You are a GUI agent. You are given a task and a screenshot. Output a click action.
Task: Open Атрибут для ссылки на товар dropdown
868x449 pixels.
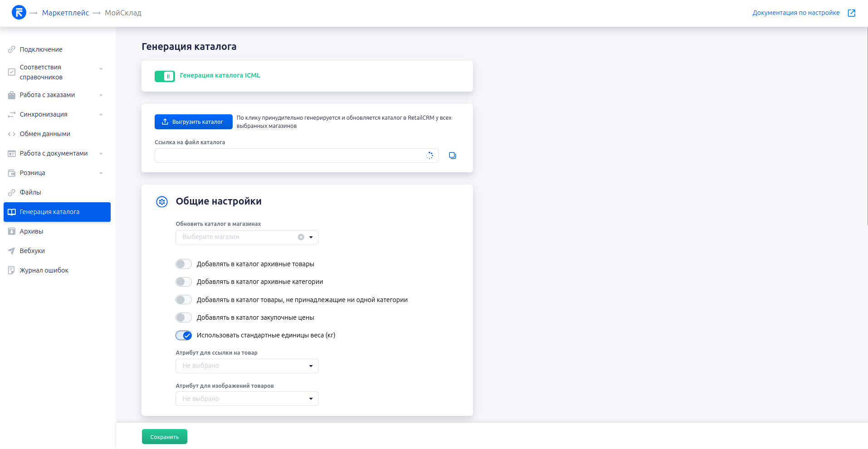247,366
